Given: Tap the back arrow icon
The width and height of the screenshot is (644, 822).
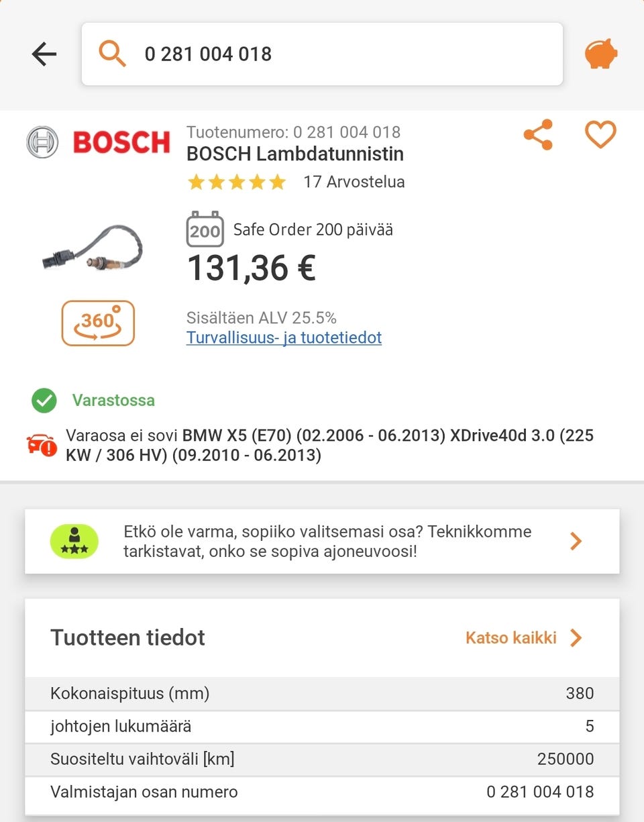Looking at the screenshot, I should (44, 54).
